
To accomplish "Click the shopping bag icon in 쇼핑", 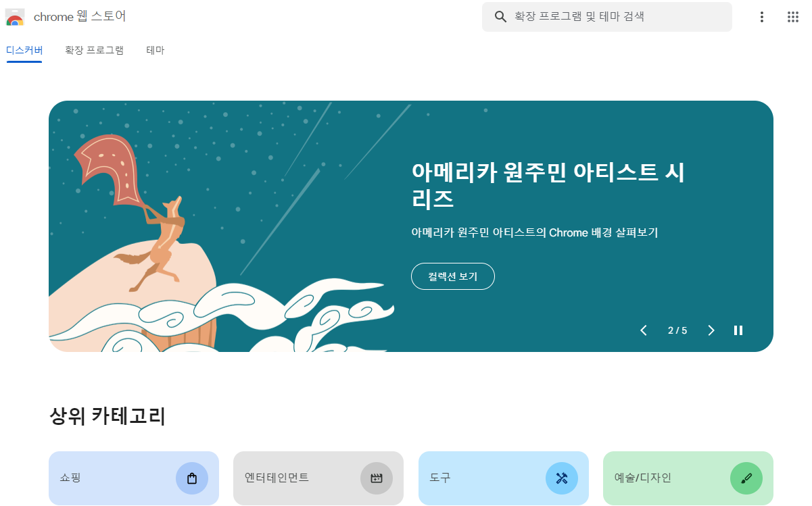I will pos(192,478).
